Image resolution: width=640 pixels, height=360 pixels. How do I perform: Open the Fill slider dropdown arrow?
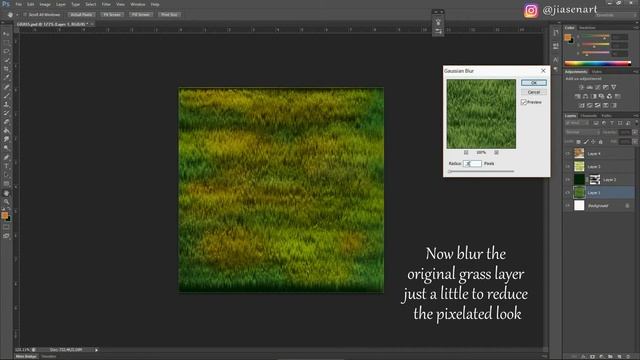635,142
